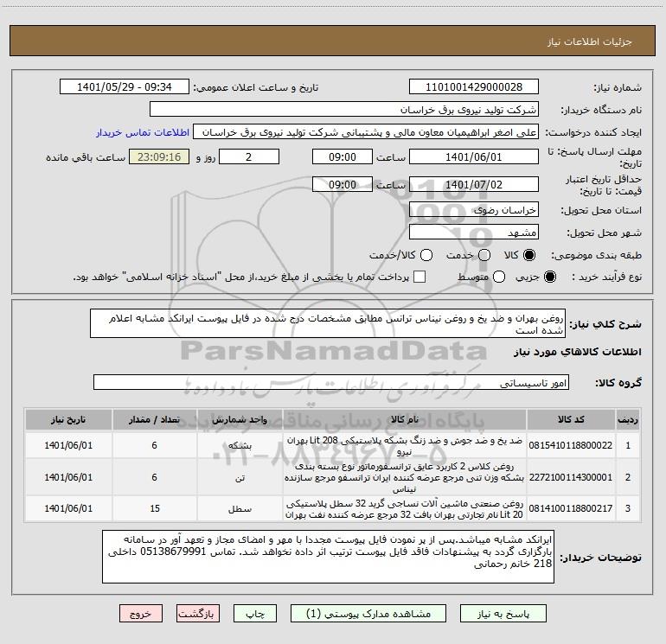Click the price validity 09:00 time field

coord(343,184)
